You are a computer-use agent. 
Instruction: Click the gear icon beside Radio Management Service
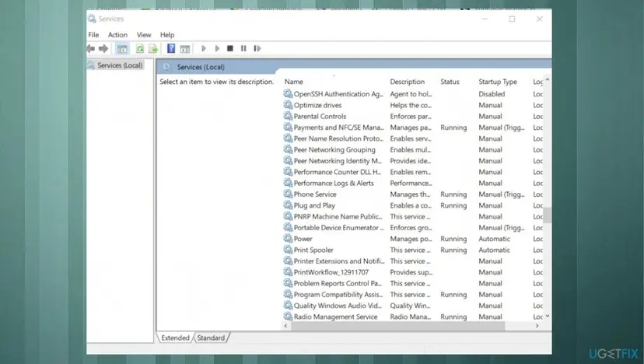[x=288, y=317]
